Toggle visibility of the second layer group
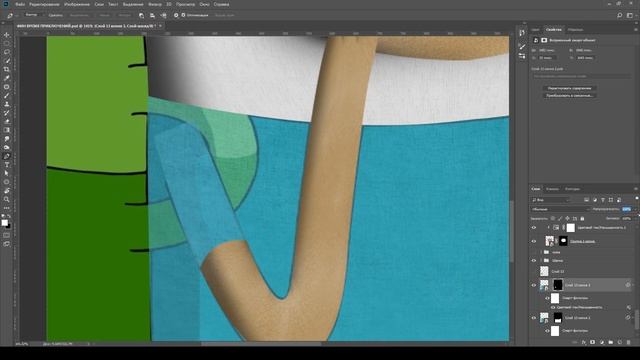This screenshot has width=640, height=360. tap(534, 260)
